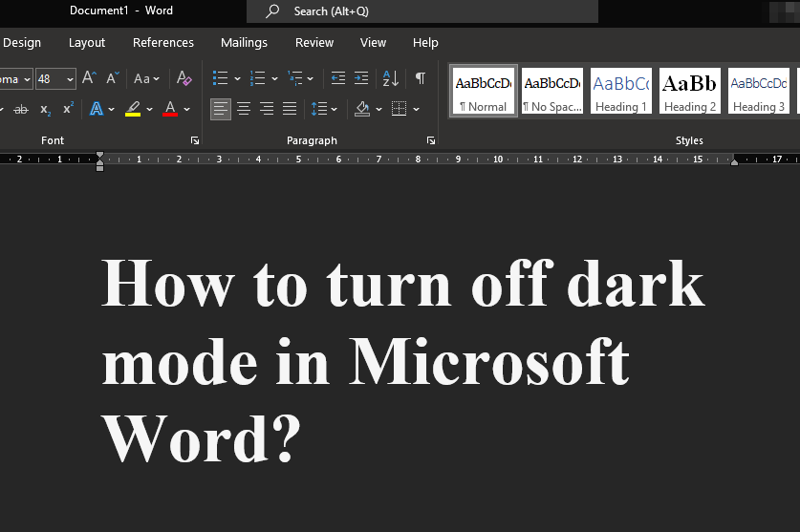Apply the Heading 1 style

click(x=621, y=91)
